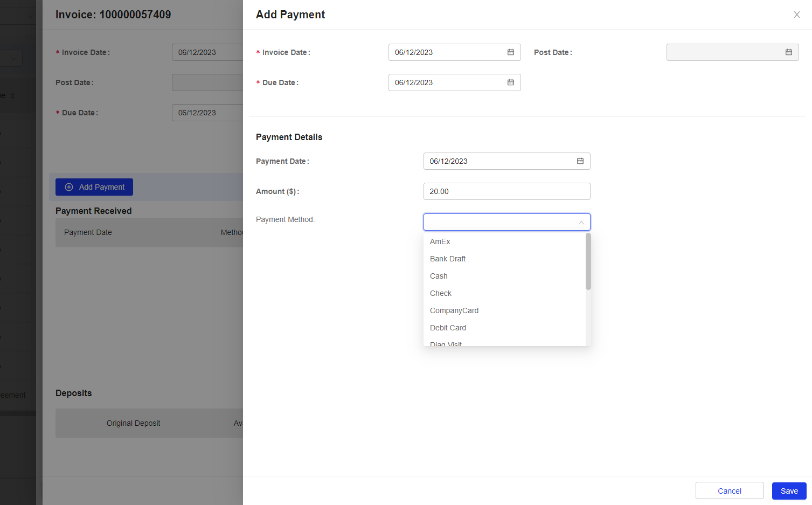
Task: Click payment method list scrollbar
Action: [x=588, y=261]
